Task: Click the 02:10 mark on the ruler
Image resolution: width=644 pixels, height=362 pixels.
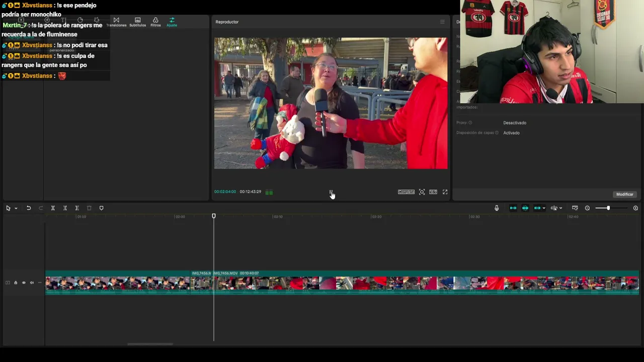Action: [278, 217]
